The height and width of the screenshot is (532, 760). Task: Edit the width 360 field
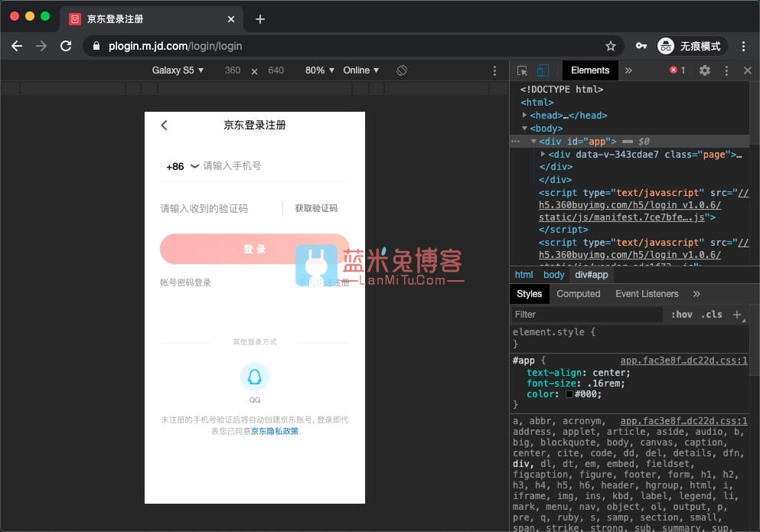pos(233,70)
